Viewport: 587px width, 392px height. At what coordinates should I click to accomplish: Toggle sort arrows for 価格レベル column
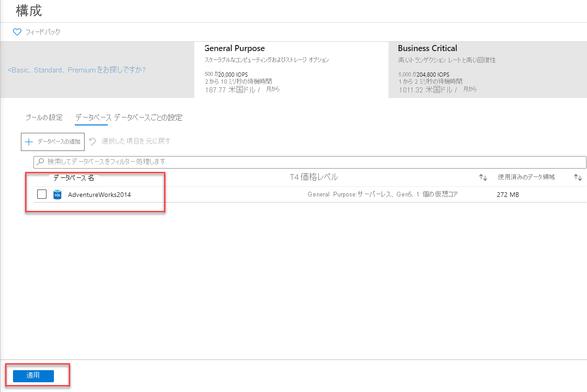click(483, 177)
